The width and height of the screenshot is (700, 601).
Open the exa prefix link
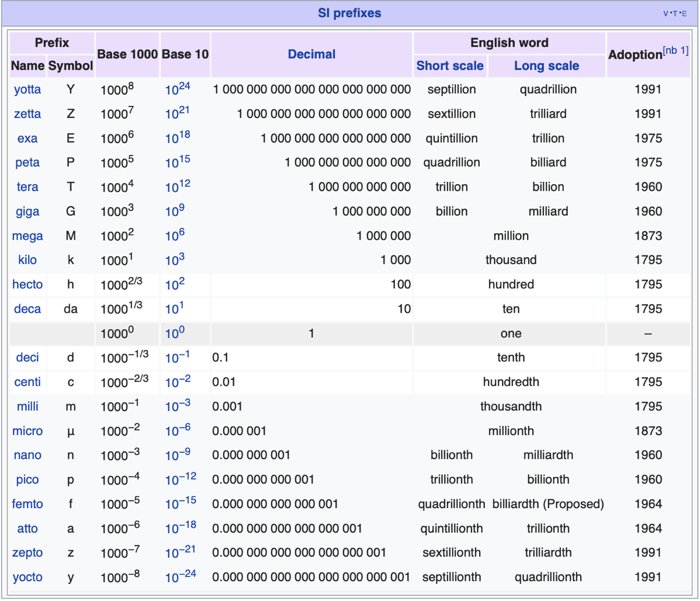27,139
